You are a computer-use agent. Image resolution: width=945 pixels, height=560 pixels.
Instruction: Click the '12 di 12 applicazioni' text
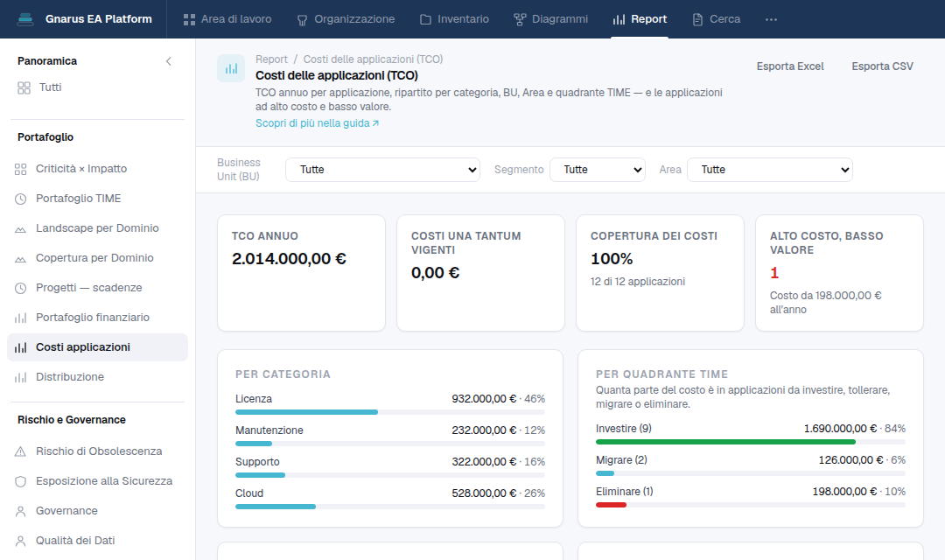[638, 282]
